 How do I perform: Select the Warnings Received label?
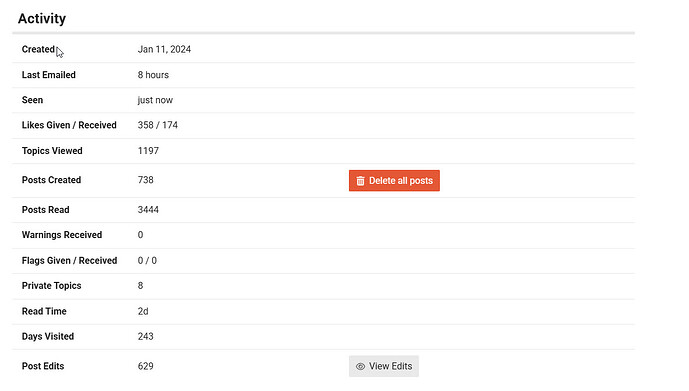coord(62,235)
